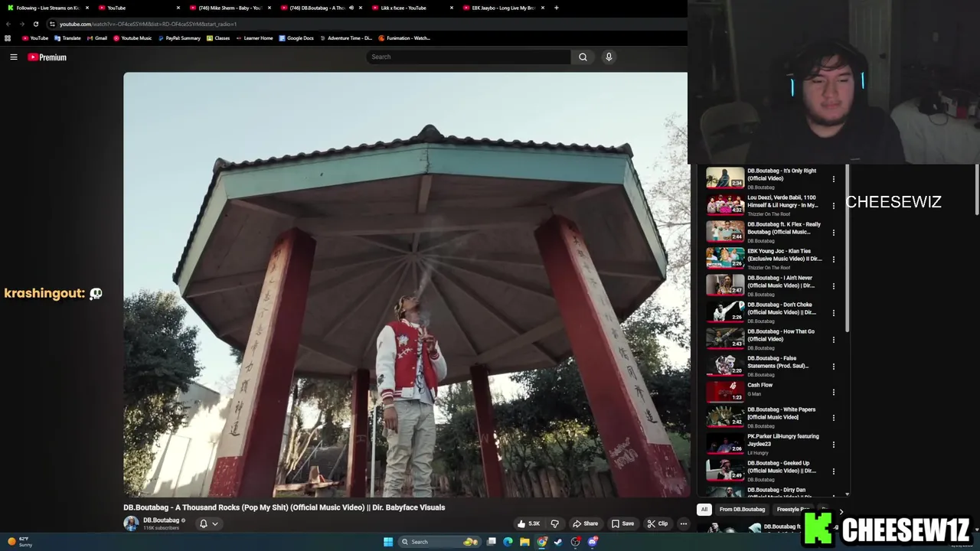
Task: Click the notification bell for DB.Boutabag
Action: pos(204,523)
